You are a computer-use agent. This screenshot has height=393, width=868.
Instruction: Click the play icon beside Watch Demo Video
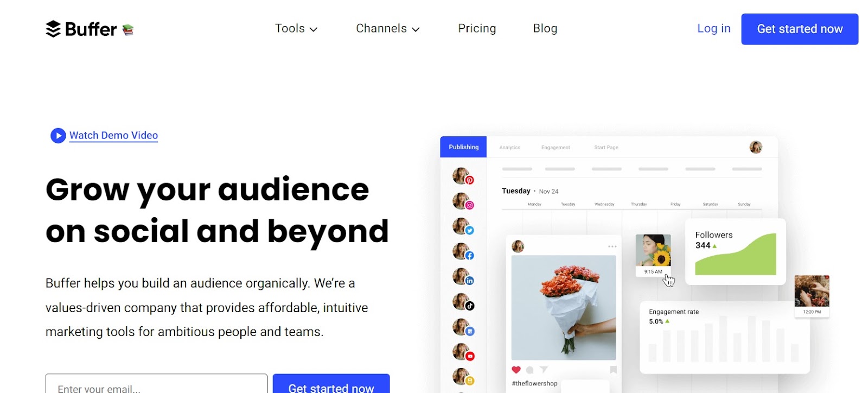click(x=58, y=135)
